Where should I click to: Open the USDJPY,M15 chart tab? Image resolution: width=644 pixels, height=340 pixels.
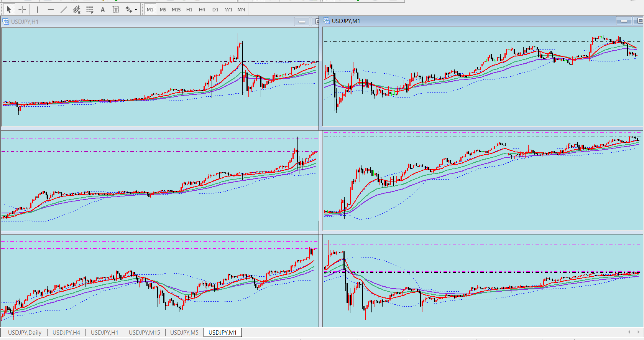tap(145, 333)
